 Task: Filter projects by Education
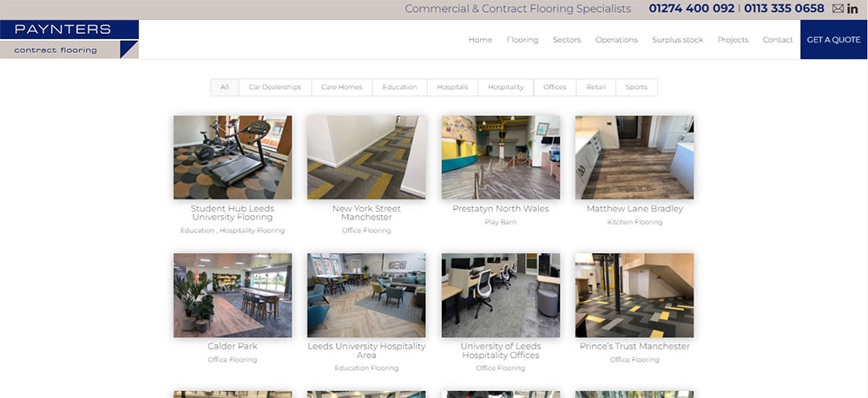click(399, 88)
